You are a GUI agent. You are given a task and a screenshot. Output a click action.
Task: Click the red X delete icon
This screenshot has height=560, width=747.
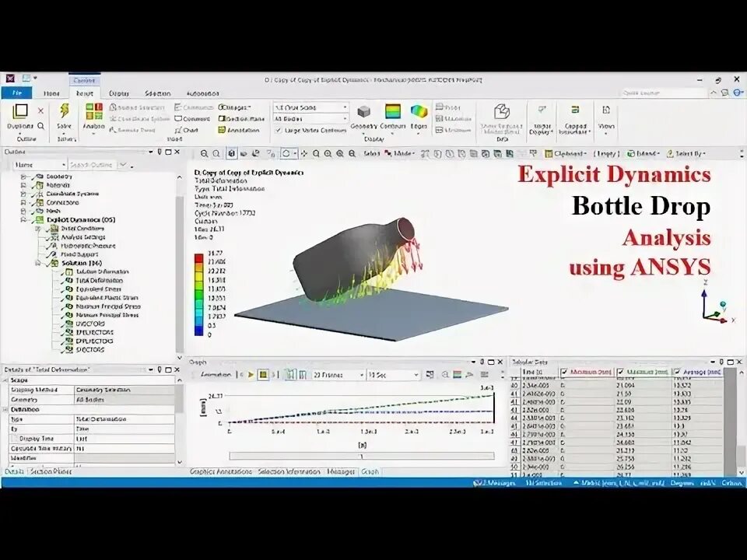40,111
